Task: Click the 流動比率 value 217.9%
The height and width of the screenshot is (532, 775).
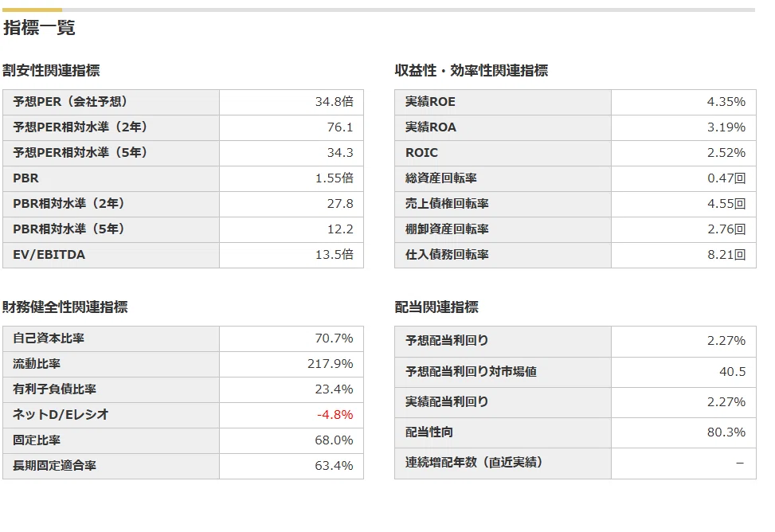Action: pyautogui.click(x=331, y=364)
